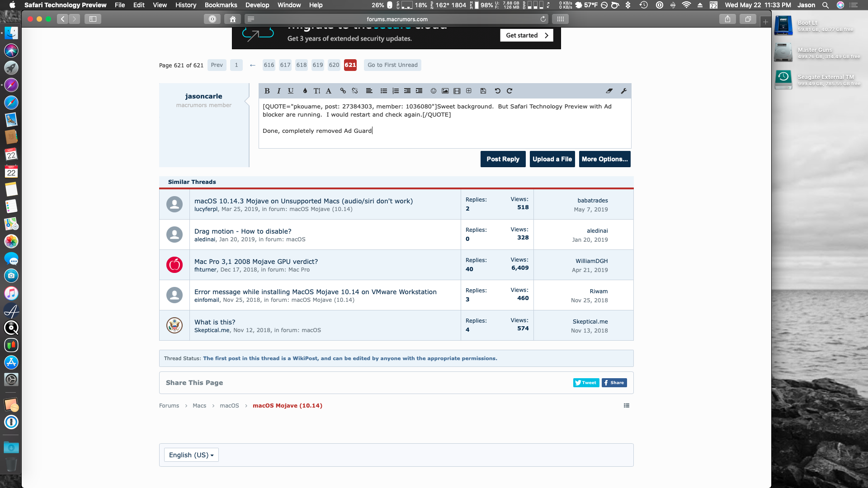The height and width of the screenshot is (488, 868).
Task: Open Reader view icon in address bar
Action: 251,19
